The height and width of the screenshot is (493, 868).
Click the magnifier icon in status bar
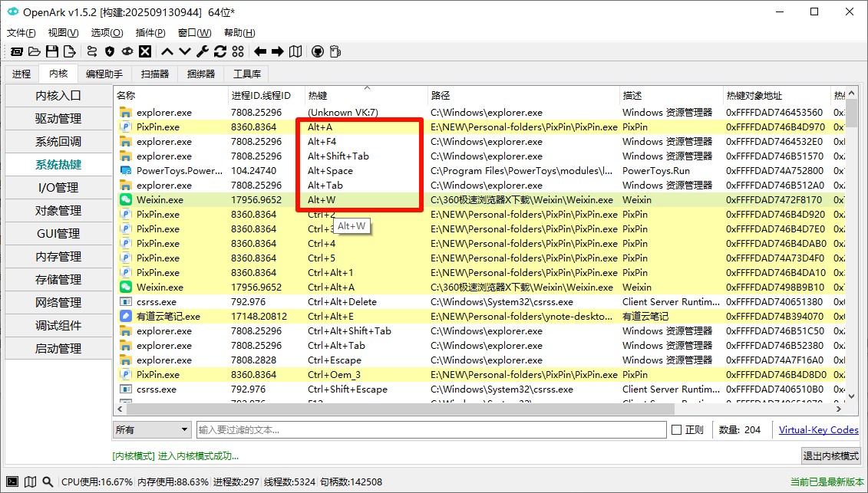click(48, 482)
